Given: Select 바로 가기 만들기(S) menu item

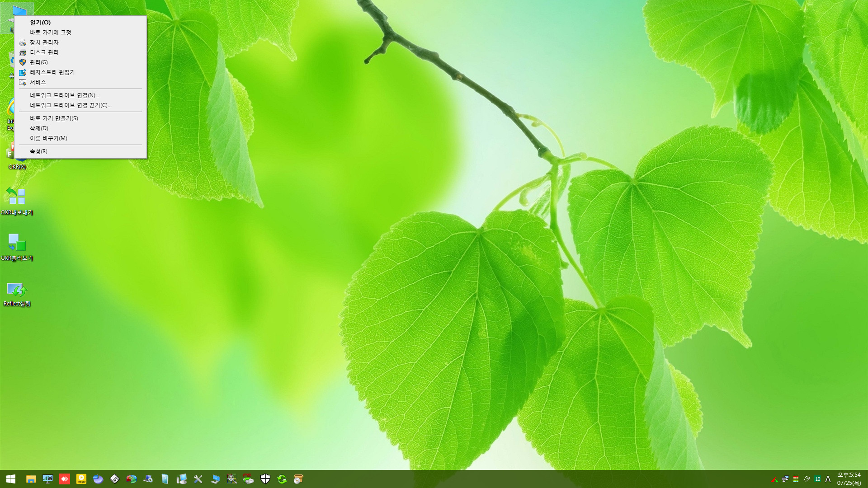Looking at the screenshot, I should pos(80,118).
